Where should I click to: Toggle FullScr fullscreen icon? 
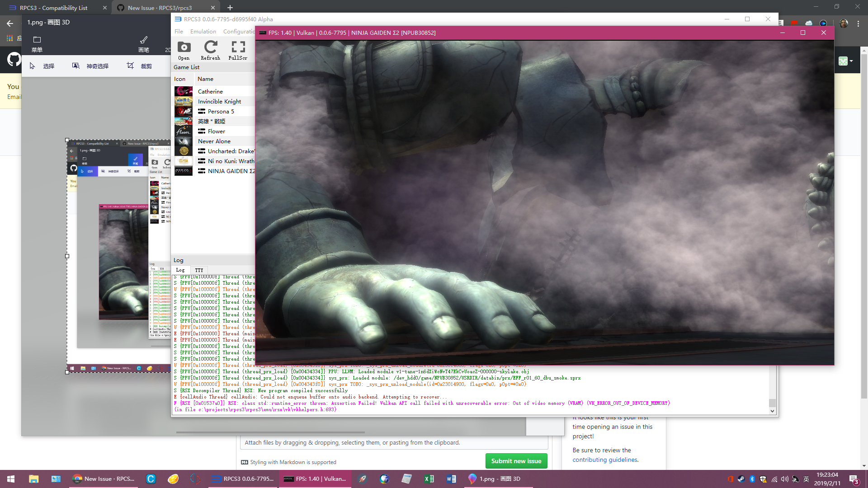coord(238,50)
